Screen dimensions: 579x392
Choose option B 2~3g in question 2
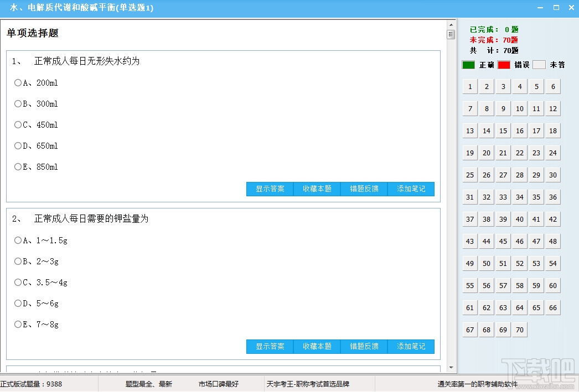coord(18,261)
